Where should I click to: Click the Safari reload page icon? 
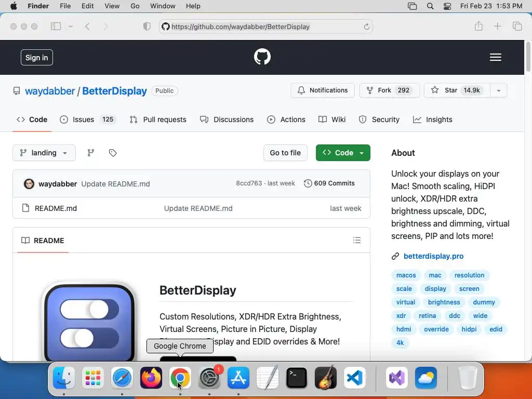click(x=366, y=27)
